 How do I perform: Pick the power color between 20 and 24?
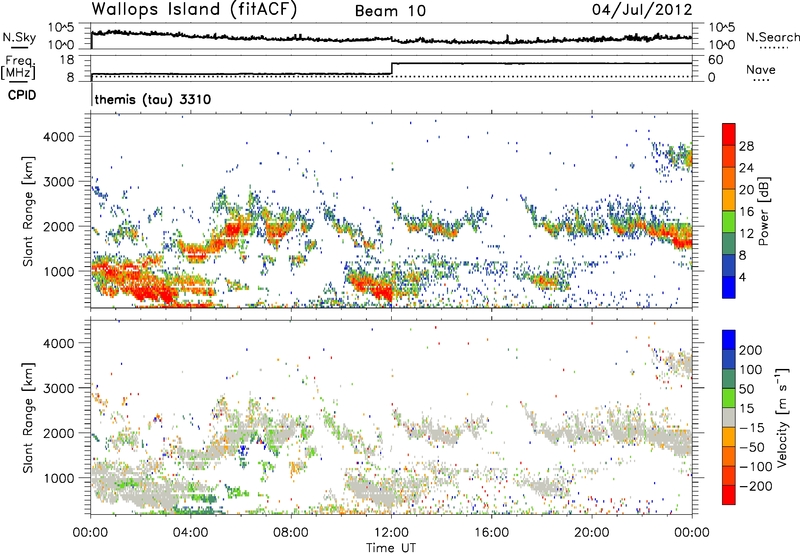tap(729, 178)
